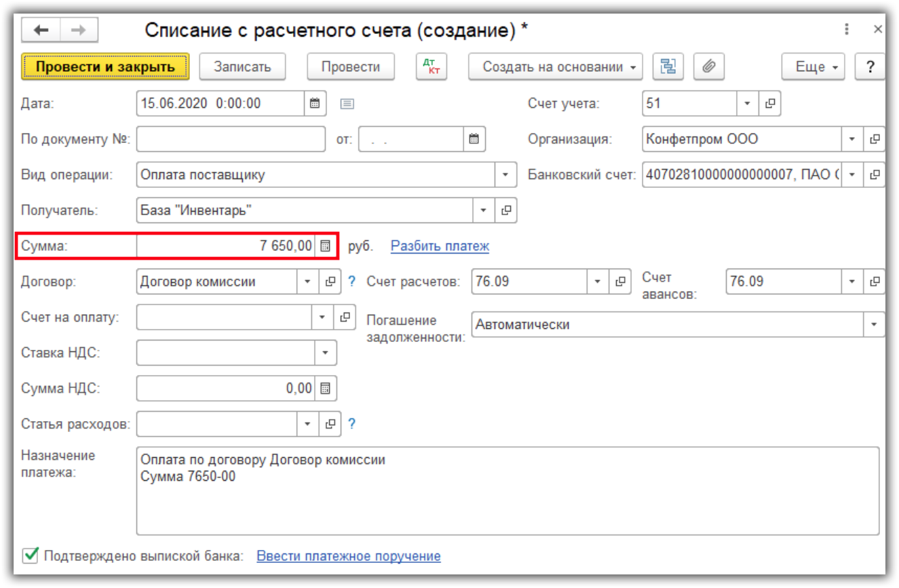Click the paperclip attachments icon
Image resolution: width=899 pixels, height=588 pixels.
pyautogui.click(x=708, y=66)
